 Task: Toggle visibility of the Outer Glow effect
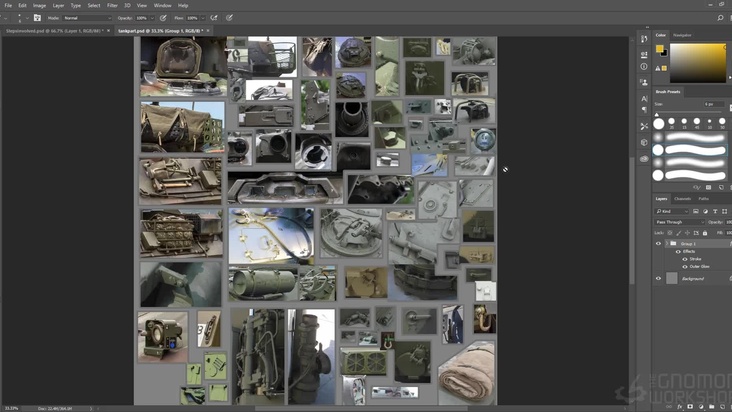pos(685,266)
